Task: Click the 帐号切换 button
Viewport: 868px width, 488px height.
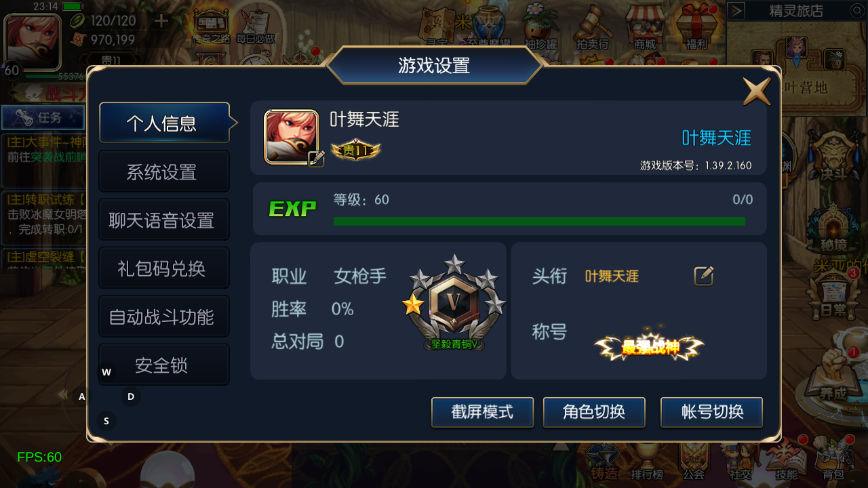Action: 712,412
